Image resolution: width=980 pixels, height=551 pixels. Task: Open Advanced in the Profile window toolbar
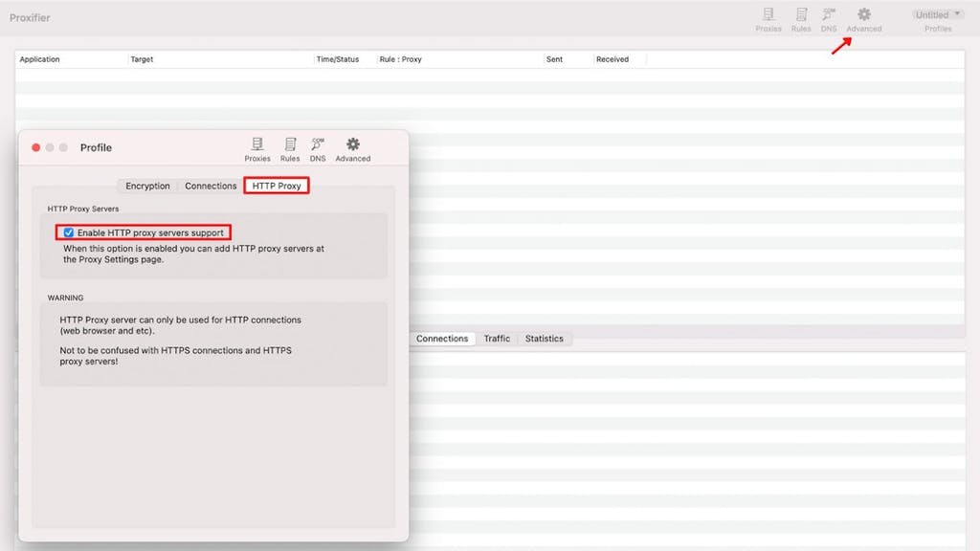click(x=352, y=149)
